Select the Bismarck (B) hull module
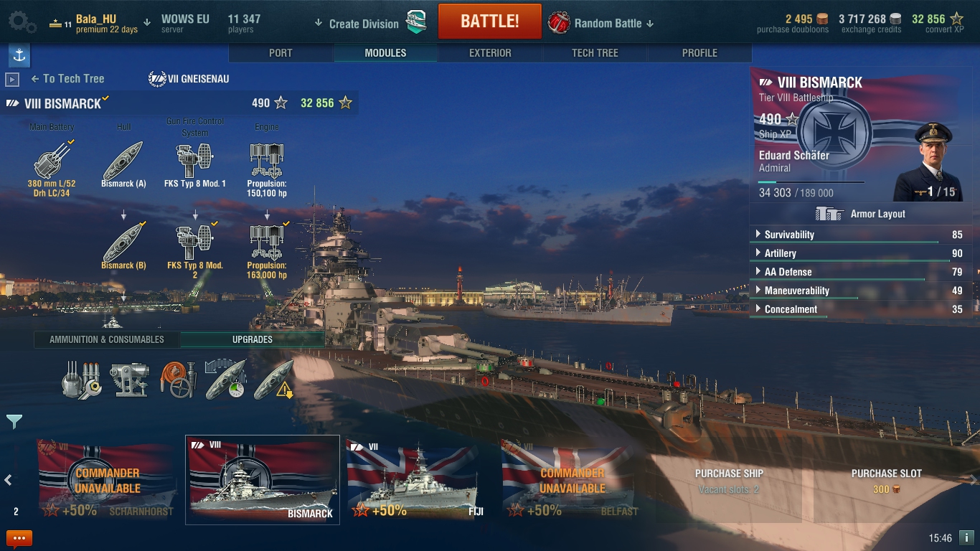This screenshot has height=551, width=980. tap(123, 240)
